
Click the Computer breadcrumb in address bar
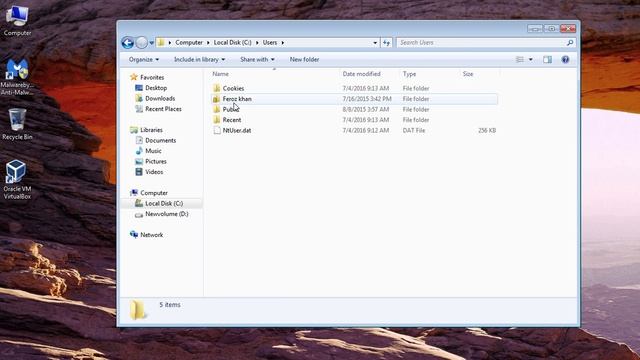(189, 42)
